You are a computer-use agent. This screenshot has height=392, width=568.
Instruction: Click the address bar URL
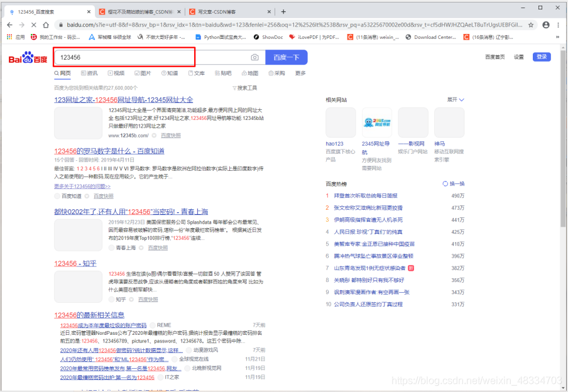[x=295, y=24]
